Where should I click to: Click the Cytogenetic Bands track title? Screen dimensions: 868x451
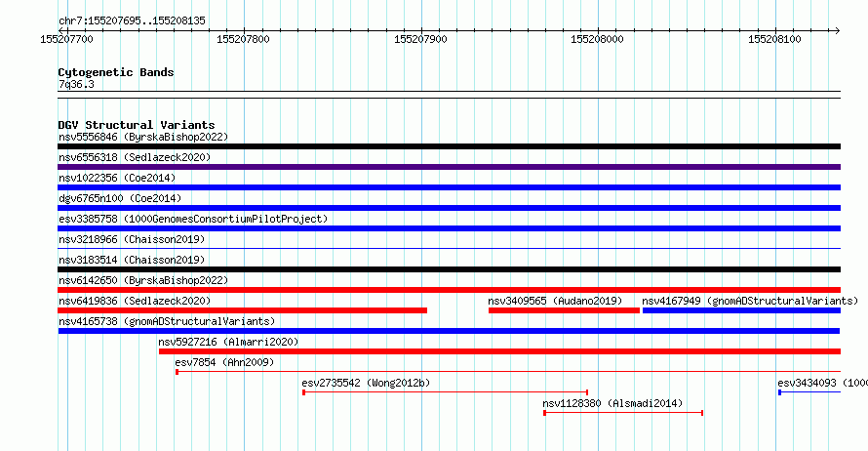(x=116, y=72)
